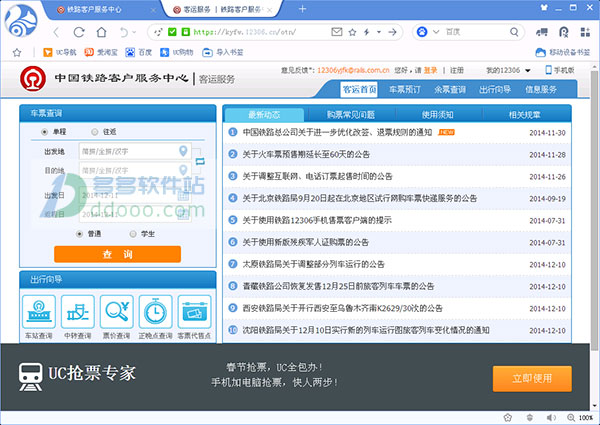Switch to 相关规章 tab

(525, 114)
